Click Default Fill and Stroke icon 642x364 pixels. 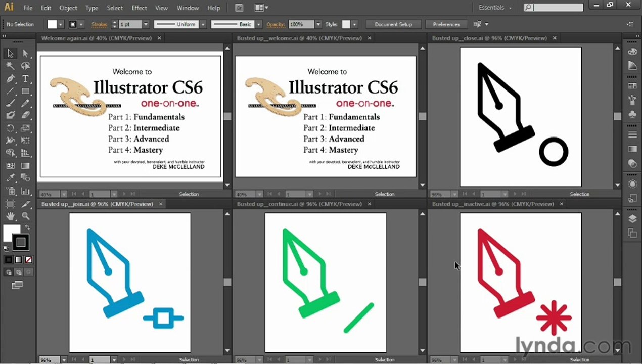pos(6,248)
